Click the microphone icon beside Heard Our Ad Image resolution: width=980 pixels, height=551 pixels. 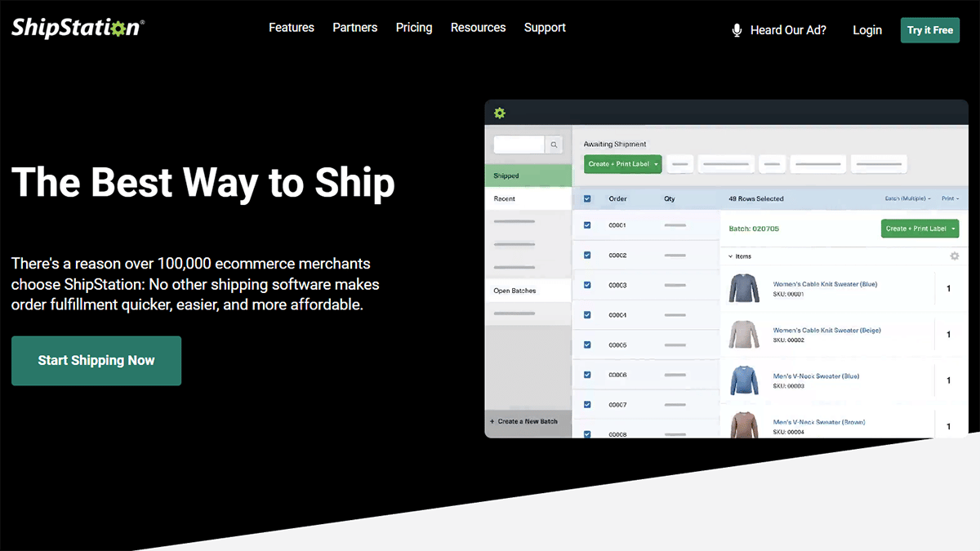coord(737,30)
